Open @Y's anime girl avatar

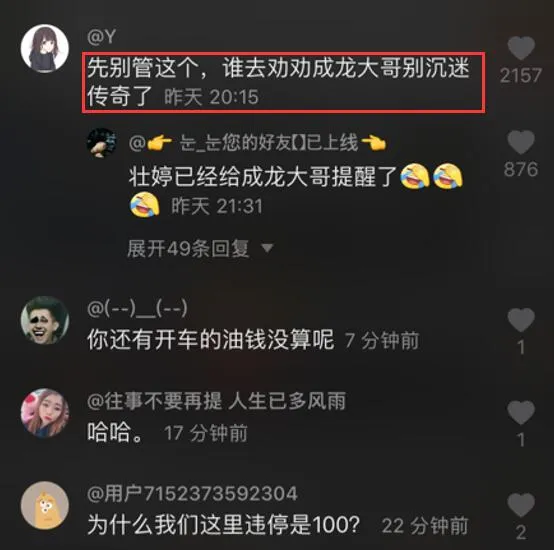click(x=45, y=48)
